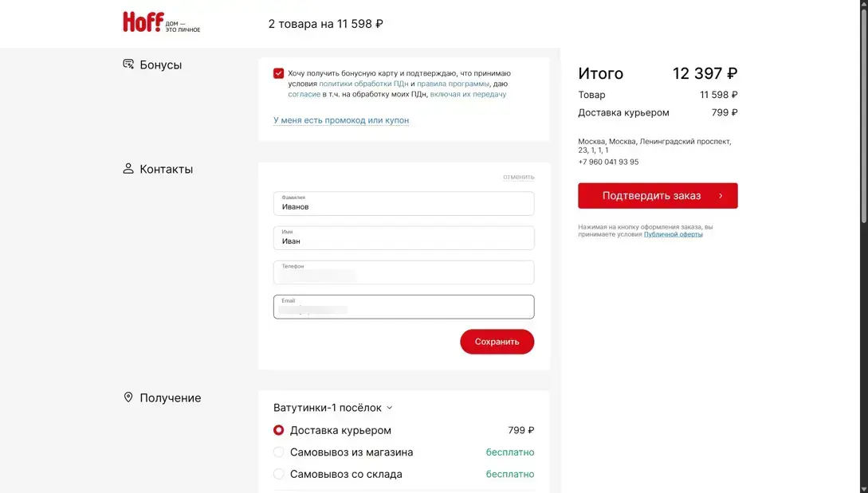Uncheck the bonus card consent checkbox

click(x=278, y=73)
